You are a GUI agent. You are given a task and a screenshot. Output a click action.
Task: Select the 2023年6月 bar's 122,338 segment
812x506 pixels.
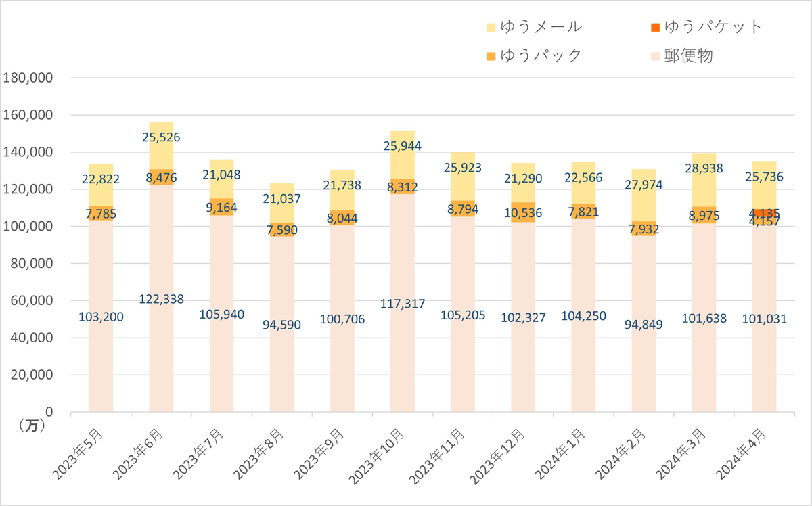coord(161,298)
